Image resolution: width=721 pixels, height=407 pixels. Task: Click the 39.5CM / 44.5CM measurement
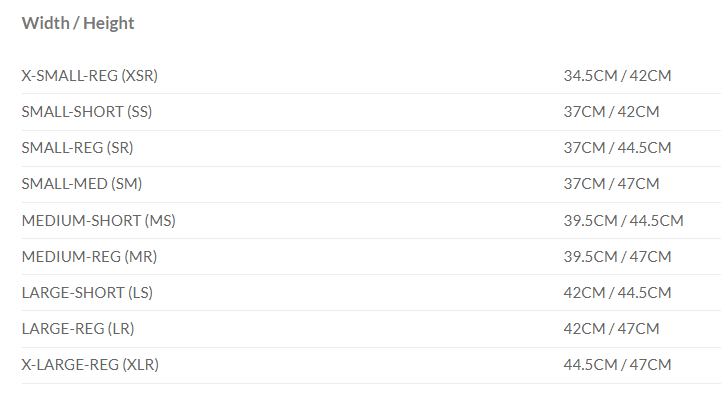[623, 220]
